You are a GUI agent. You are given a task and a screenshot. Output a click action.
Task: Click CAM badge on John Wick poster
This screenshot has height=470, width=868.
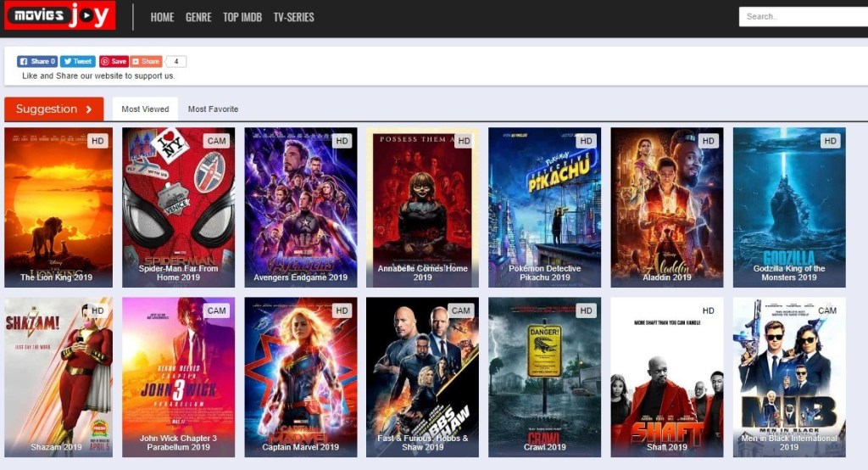coord(216,311)
